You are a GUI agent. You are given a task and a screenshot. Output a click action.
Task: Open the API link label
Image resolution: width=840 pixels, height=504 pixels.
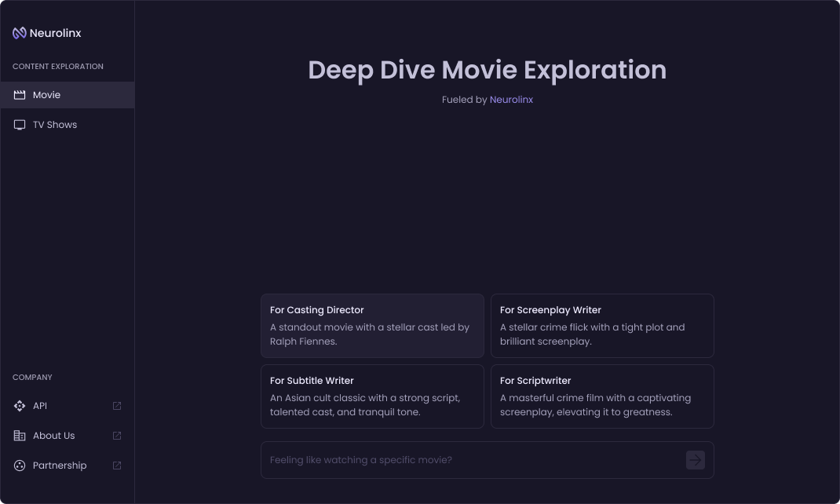[x=40, y=406]
